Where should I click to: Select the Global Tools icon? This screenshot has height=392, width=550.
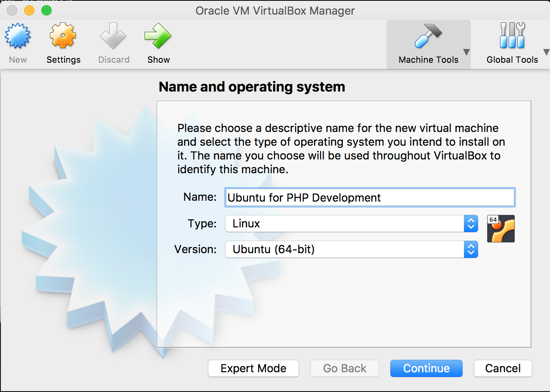coord(512,36)
